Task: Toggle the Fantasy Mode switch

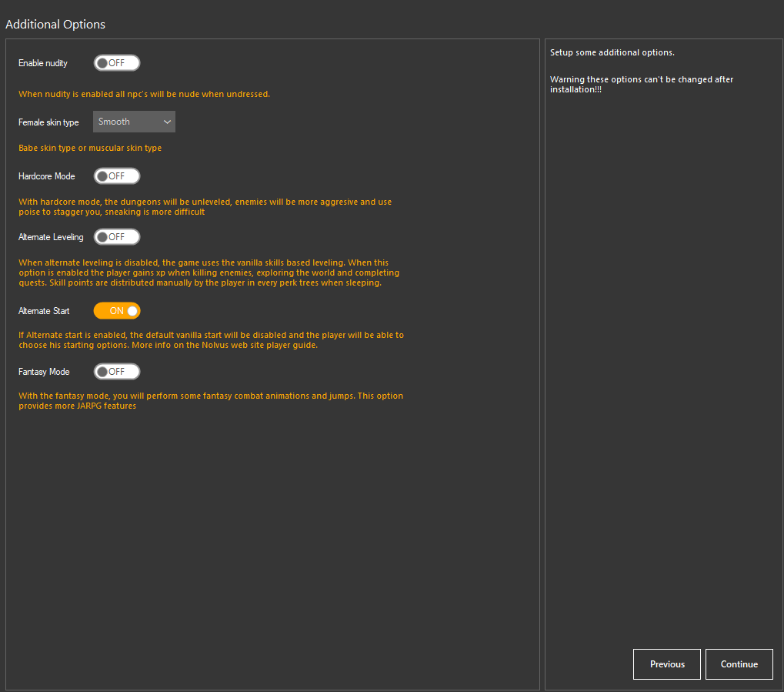Action: pyautogui.click(x=116, y=372)
